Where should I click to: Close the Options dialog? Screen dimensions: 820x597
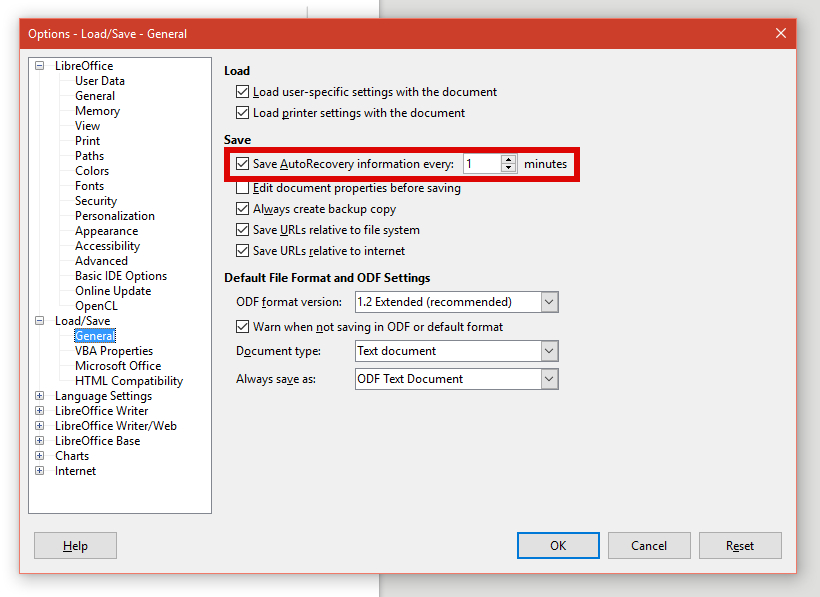click(781, 33)
